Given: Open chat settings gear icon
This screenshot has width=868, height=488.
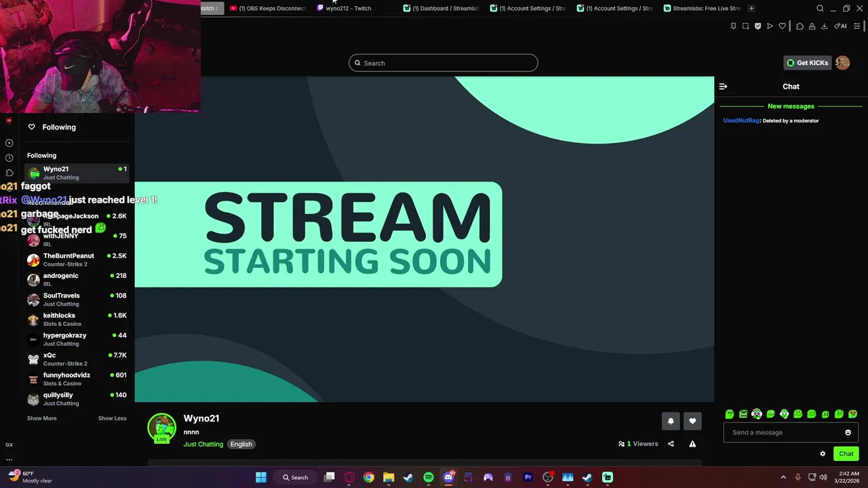Looking at the screenshot, I should pyautogui.click(x=823, y=454).
